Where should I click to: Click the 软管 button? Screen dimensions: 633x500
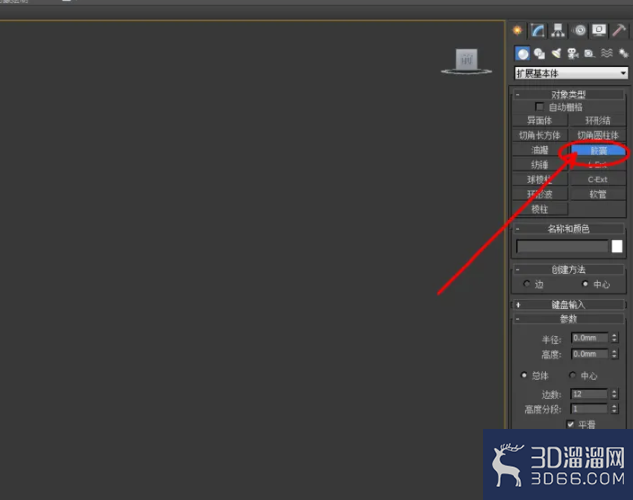(598, 194)
